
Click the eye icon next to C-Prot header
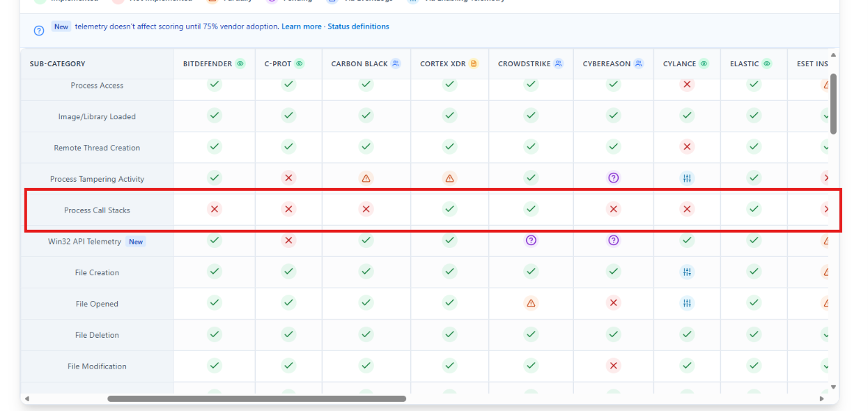point(300,63)
